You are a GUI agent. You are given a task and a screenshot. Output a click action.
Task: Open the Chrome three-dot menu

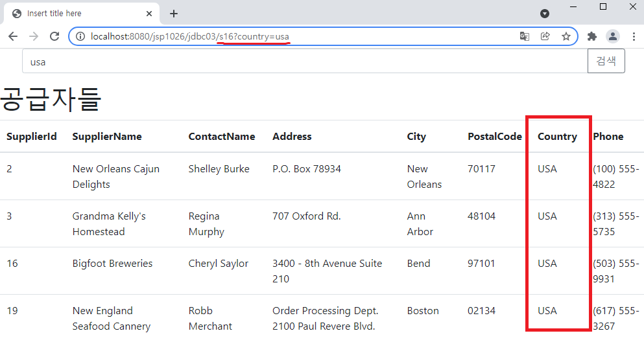(x=634, y=36)
